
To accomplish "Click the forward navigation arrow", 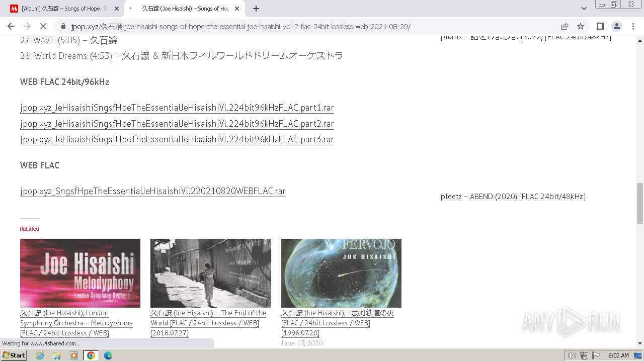I will click(x=27, y=26).
